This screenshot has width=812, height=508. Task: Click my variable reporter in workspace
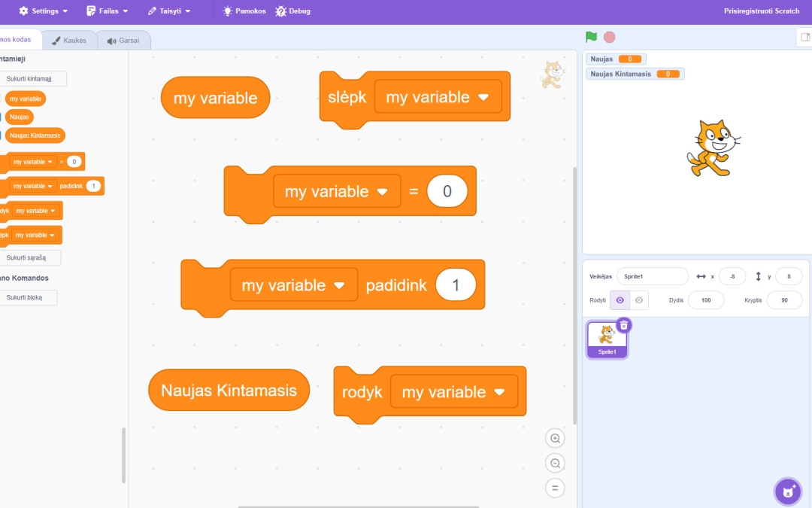(216, 97)
